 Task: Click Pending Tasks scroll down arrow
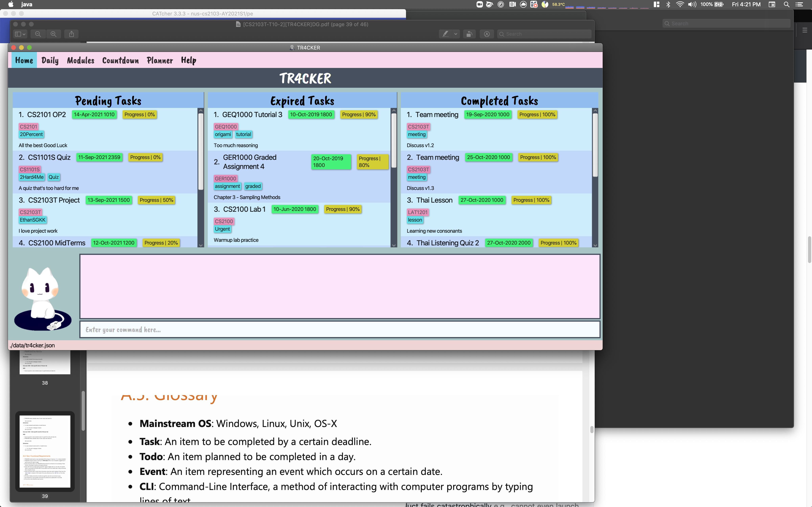201,245
